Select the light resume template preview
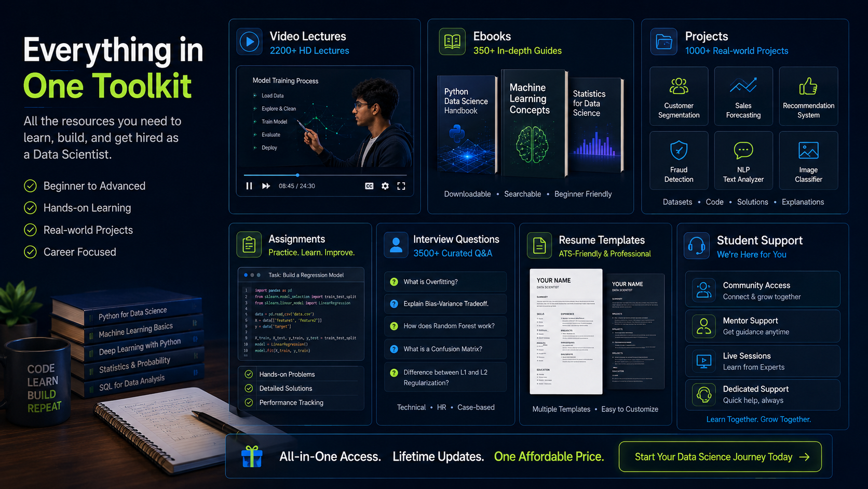The width and height of the screenshot is (868, 489). click(x=566, y=332)
